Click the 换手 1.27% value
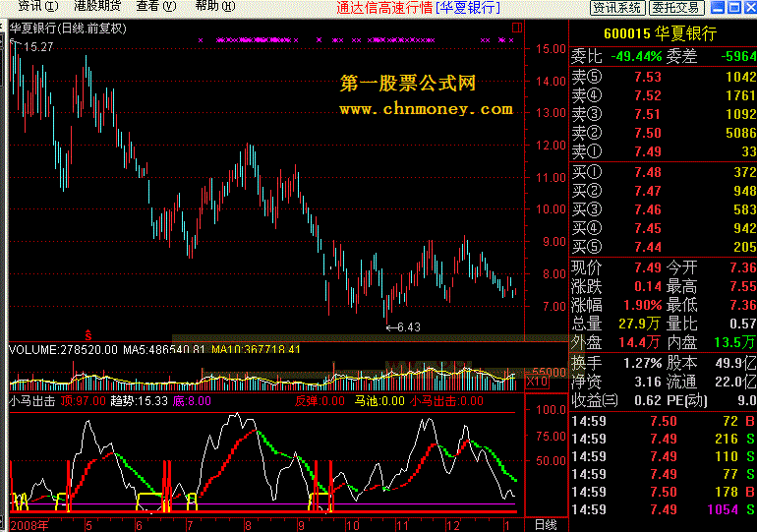This screenshot has height=532, width=757. click(643, 363)
